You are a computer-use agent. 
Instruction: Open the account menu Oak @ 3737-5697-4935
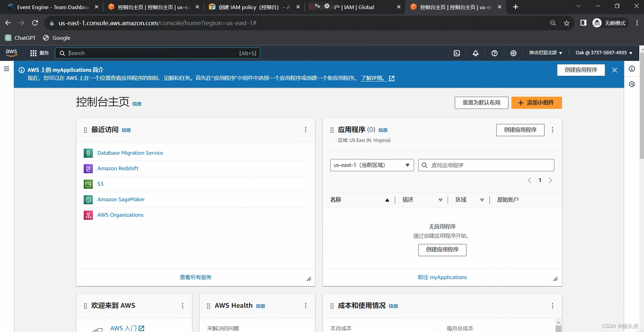[x=604, y=53]
